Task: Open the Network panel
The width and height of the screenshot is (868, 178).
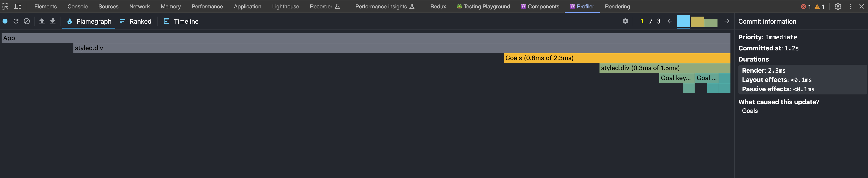Action: pos(140,6)
